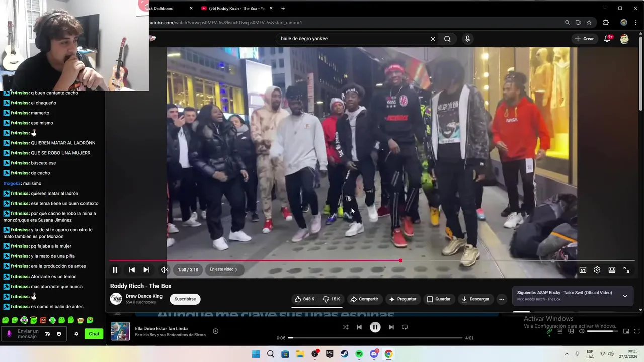Viewport: 644px width, 362px height.
Task: Expand Spotify to fullscreen view
Action: [636, 331]
